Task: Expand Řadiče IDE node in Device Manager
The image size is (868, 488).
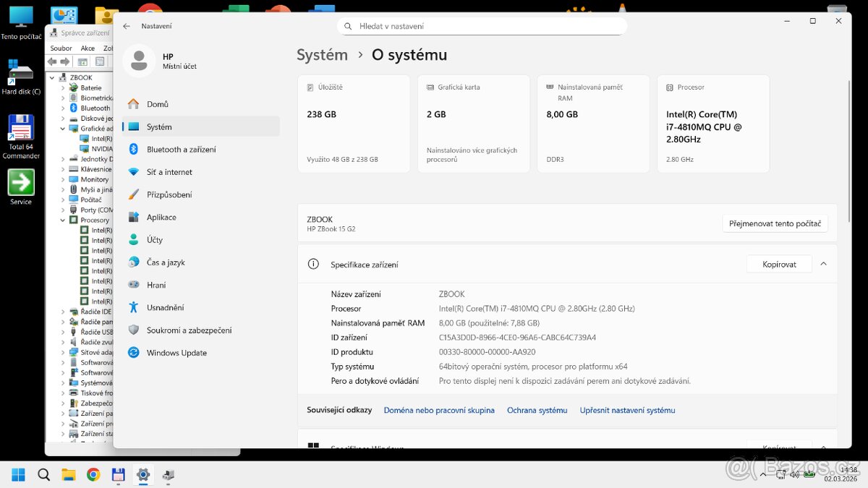Action: (63, 312)
